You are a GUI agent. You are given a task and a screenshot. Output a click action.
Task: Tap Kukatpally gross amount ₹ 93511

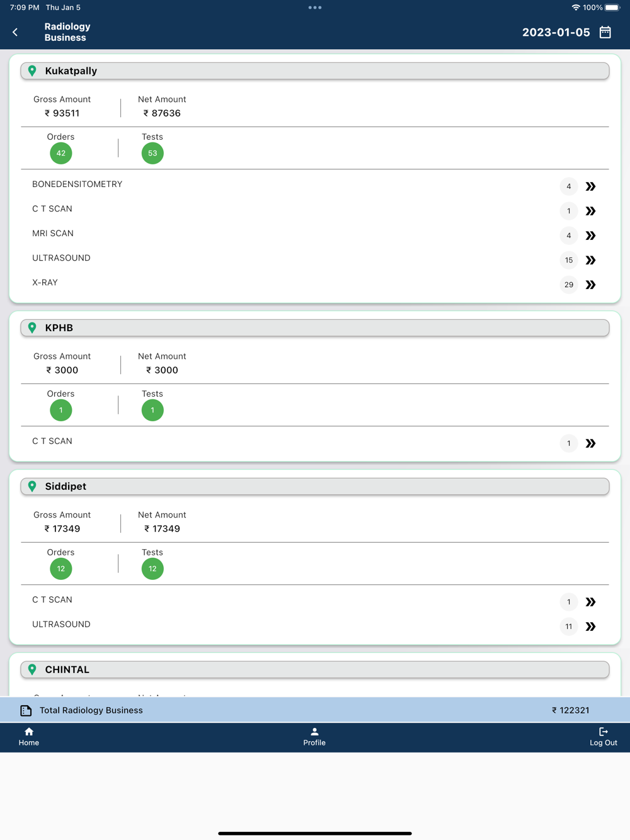pos(62,113)
